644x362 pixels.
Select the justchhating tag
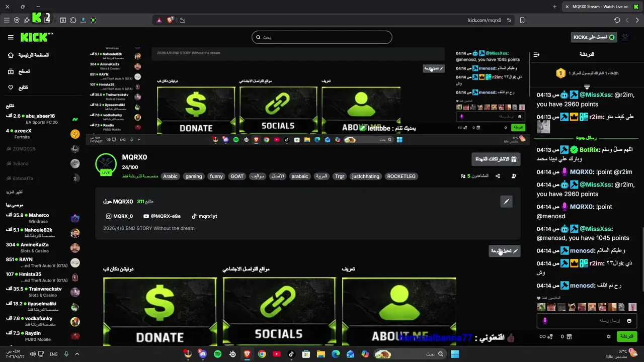(366, 176)
